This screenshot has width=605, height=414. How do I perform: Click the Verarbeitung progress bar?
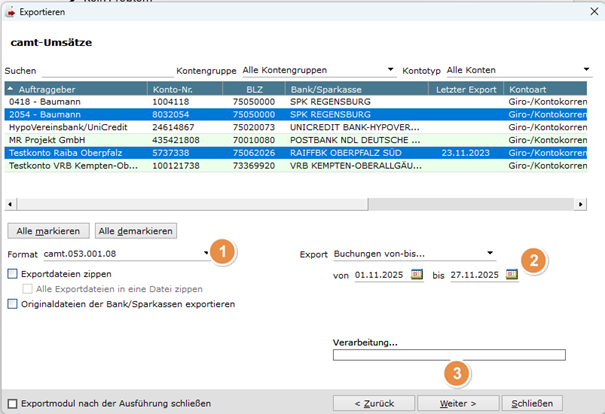click(448, 355)
